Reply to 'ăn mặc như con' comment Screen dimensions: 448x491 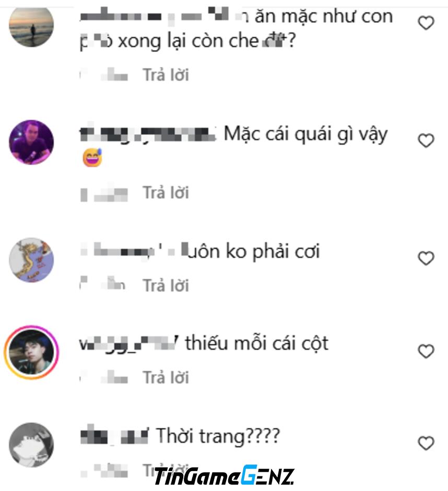click(x=166, y=75)
